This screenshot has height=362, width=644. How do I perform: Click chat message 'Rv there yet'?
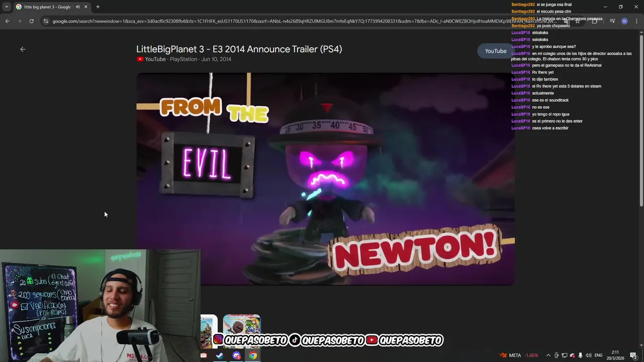click(543, 72)
